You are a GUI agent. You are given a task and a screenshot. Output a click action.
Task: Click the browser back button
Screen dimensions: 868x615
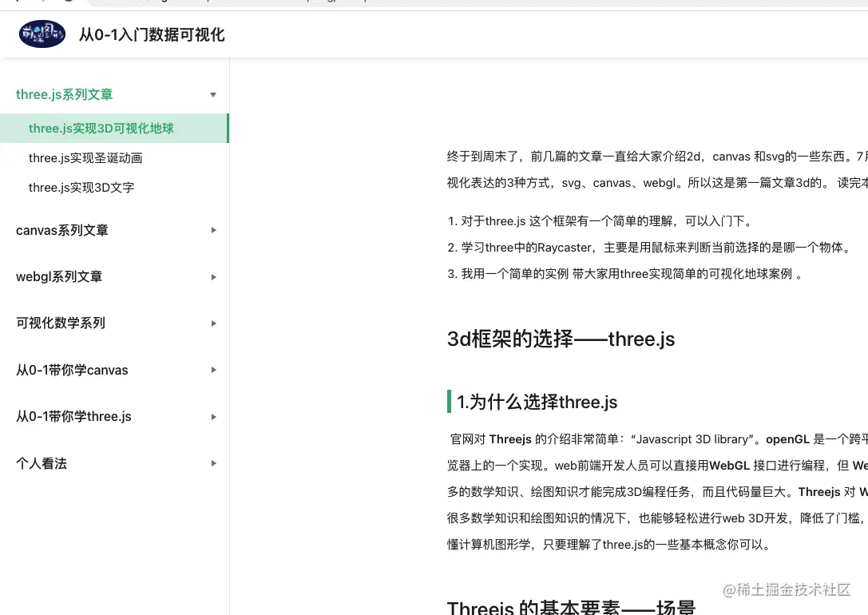[x=18, y=2]
